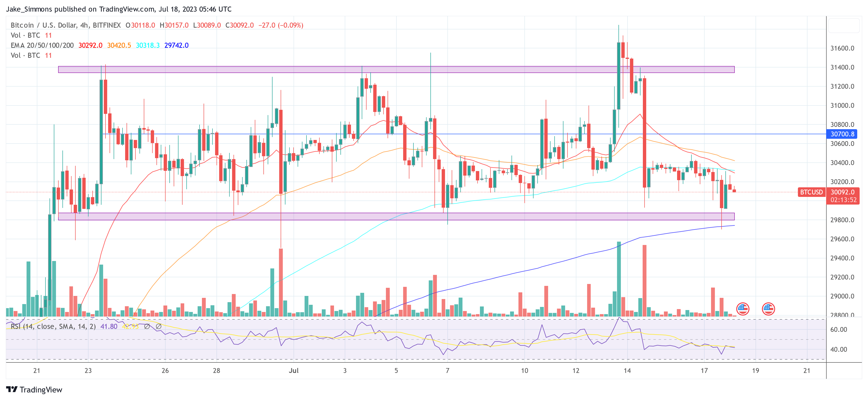The image size is (868, 400).
Task: Click the 19 date label on the time axis
Action: pyautogui.click(x=756, y=371)
